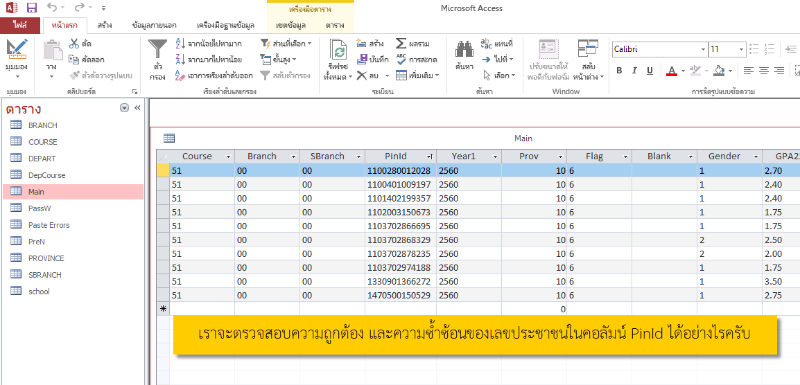Sort ascending with the A-Z icon
Screen dimensions: 800x385
180,43
